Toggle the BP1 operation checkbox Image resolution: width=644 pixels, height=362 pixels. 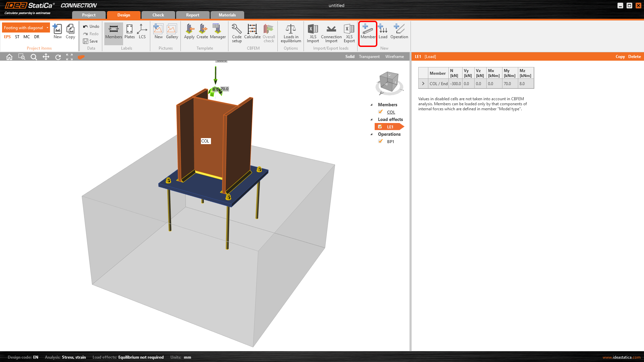(x=380, y=141)
